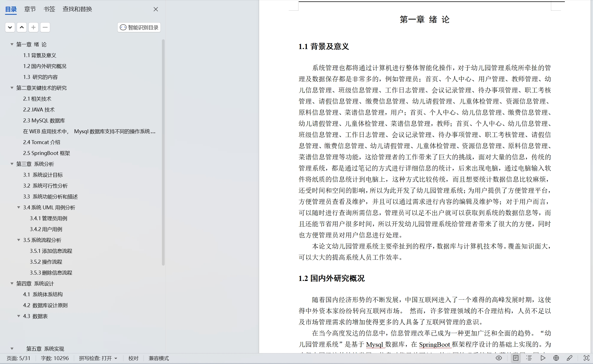The width and height of the screenshot is (593, 364).
Task: Open web layout globe icon
Action: 556,358
